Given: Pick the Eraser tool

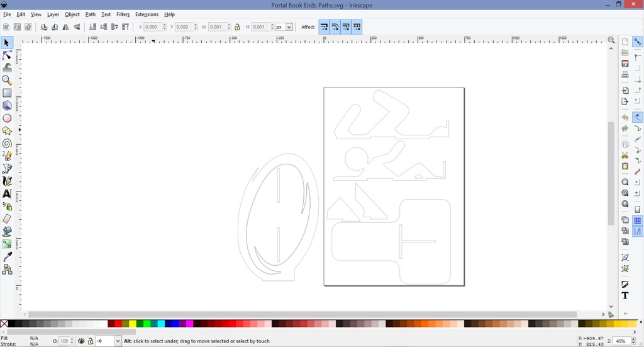Looking at the screenshot, I should (7, 219).
